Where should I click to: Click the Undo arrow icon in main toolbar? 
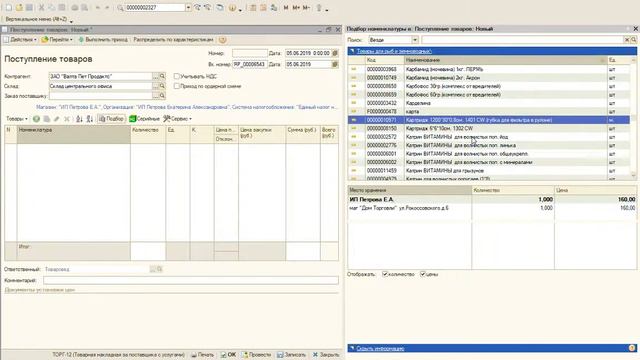tap(97, 7)
